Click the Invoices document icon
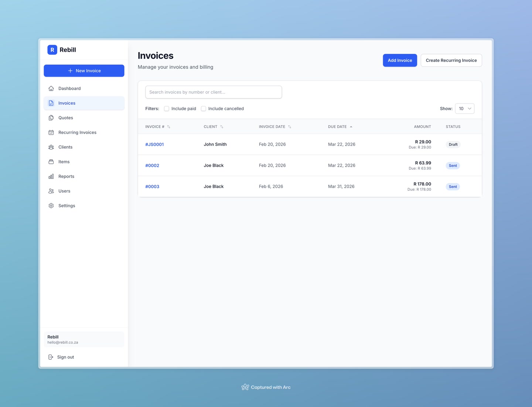This screenshot has width=532, height=407. point(51,103)
